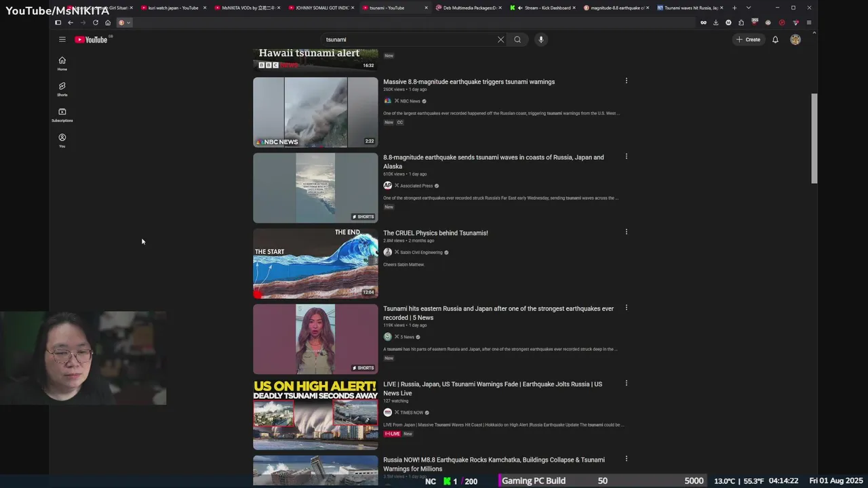Screen dimensions: 868x488
Task: Open options for Russia NOW M8.8 video
Action: [x=626, y=459]
